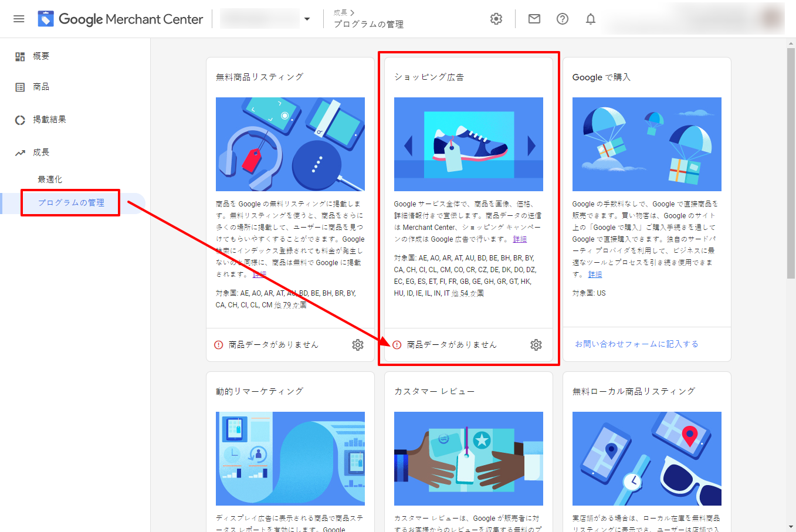Image resolution: width=796 pixels, height=532 pixels.
Task: Go to 商品 in the sidebar
Action: [x=41, y=87]
